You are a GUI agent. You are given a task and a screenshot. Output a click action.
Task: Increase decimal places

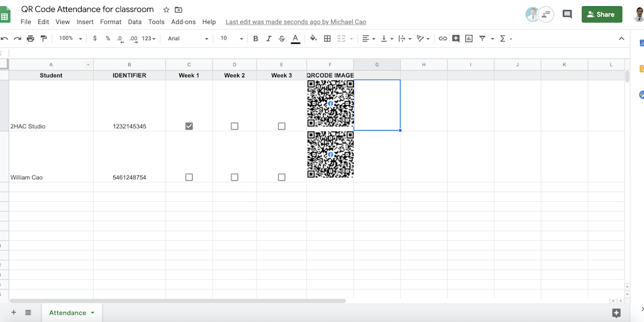point(133,38)
